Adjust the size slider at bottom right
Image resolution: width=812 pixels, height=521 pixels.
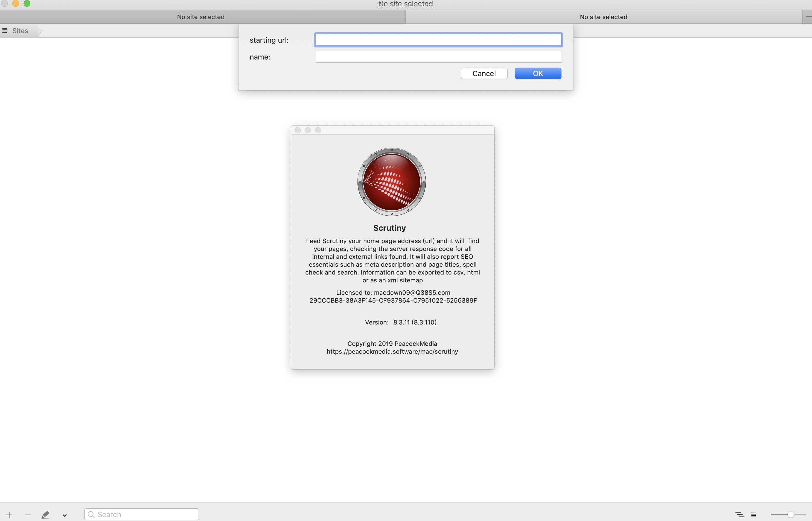[x=788, y=515]
